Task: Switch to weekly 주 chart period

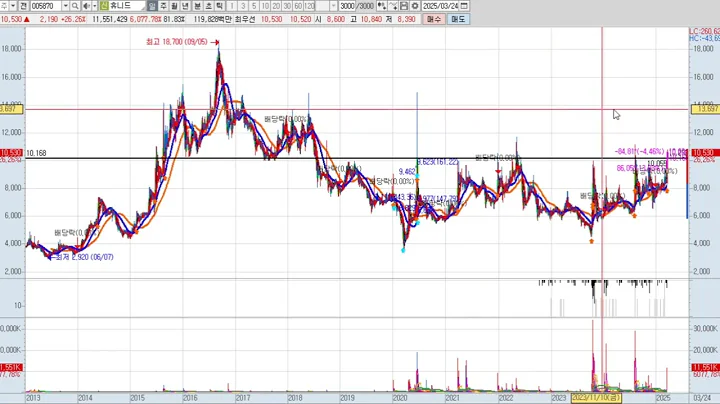Action: (163, 6)
